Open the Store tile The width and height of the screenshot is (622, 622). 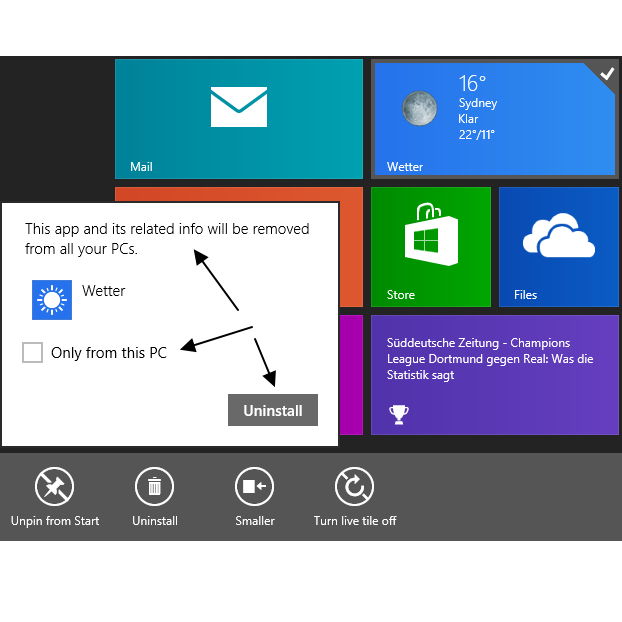point(431,247)
